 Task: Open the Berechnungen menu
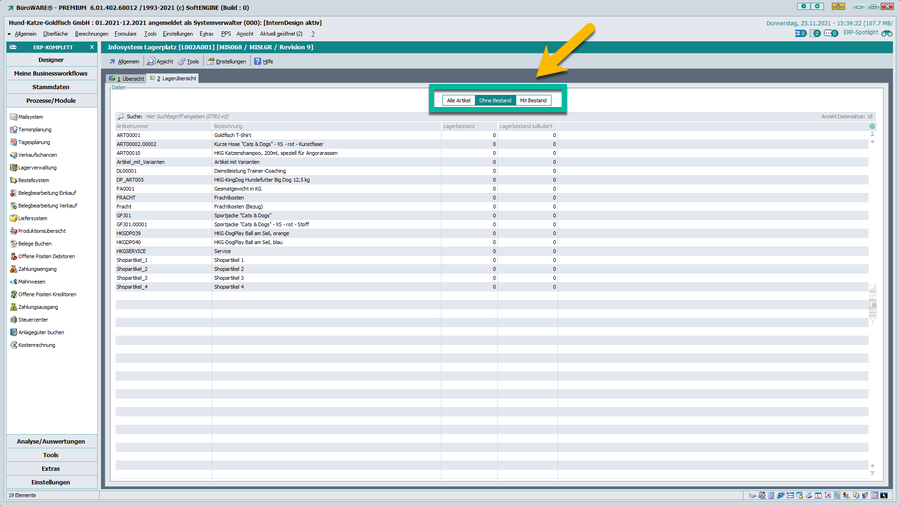tap(91, 33)
